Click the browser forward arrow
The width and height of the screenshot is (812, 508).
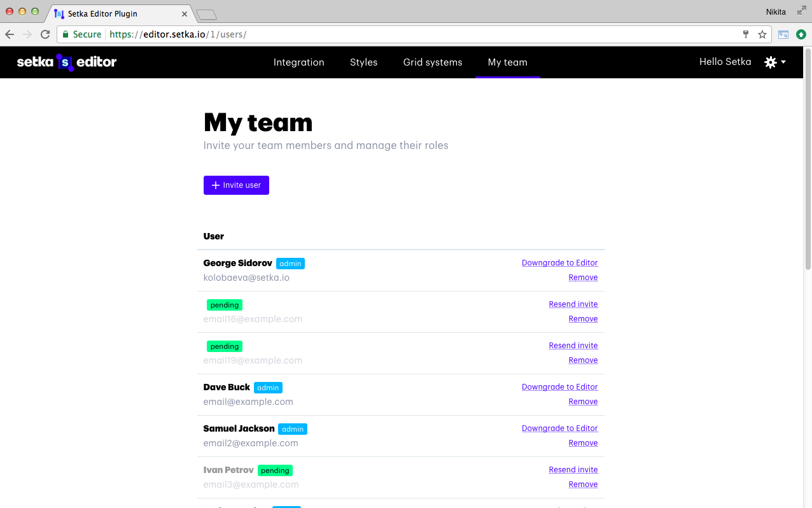(27, 34)
